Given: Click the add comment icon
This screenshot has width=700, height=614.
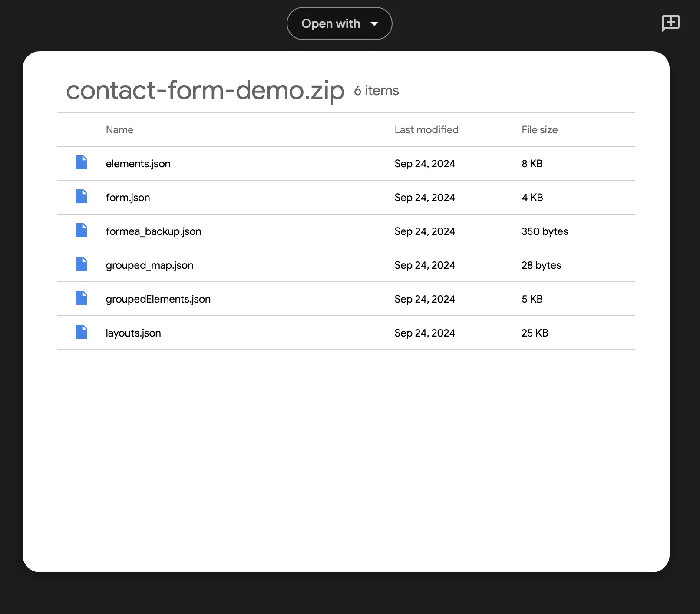Looking at the screenshot, I should coord(670,23).
